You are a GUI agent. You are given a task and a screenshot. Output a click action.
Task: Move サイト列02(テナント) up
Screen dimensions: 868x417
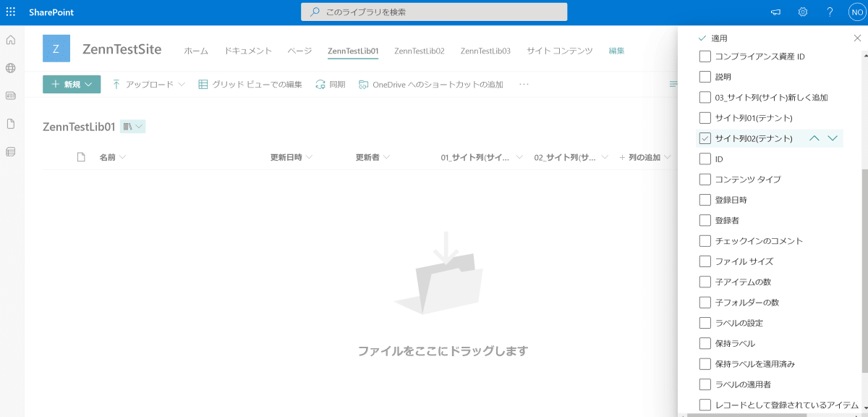(814, 138)
